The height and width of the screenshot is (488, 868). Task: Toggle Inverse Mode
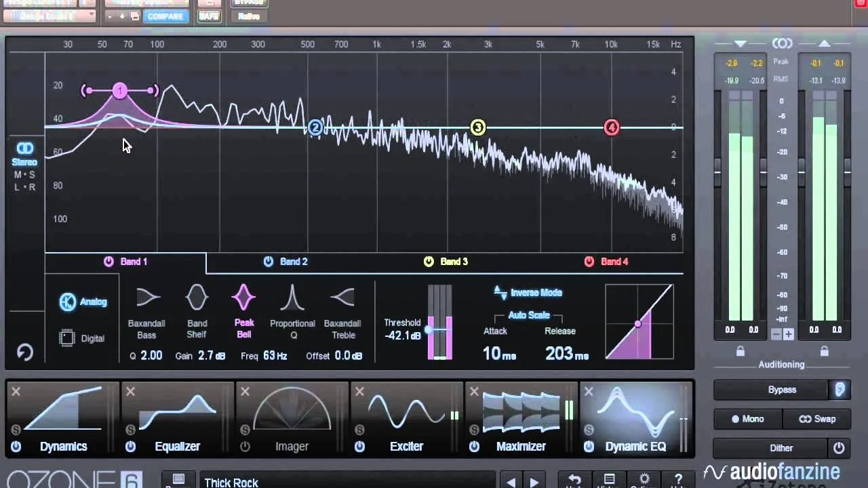[528, 293]
